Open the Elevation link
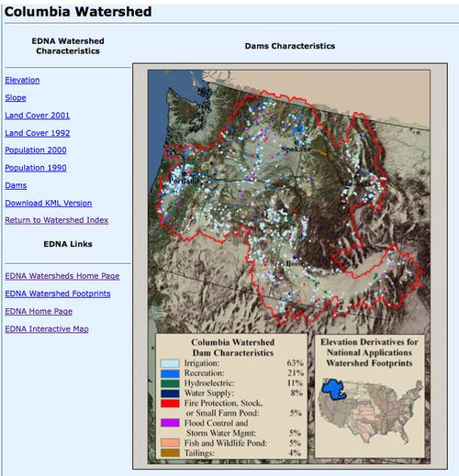This screenshot has height=476, width=459. [22, 80]
